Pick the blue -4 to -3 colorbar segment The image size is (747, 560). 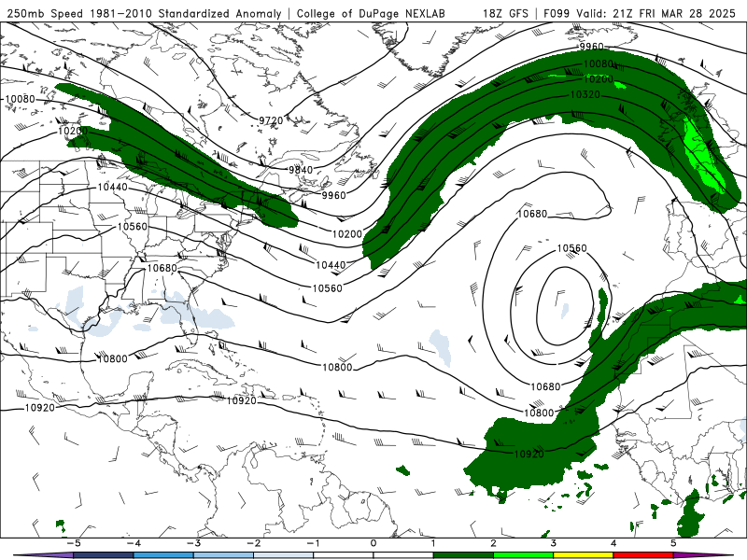163,555
